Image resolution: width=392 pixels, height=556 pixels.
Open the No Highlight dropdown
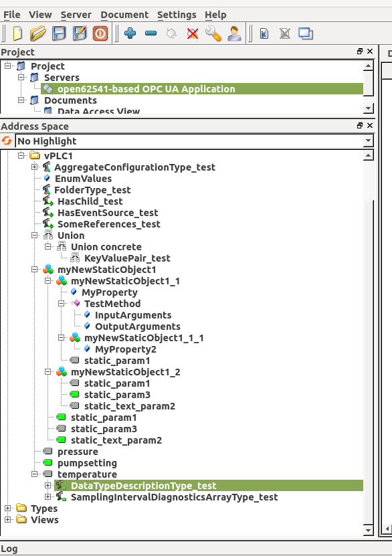tap(369, 141)
